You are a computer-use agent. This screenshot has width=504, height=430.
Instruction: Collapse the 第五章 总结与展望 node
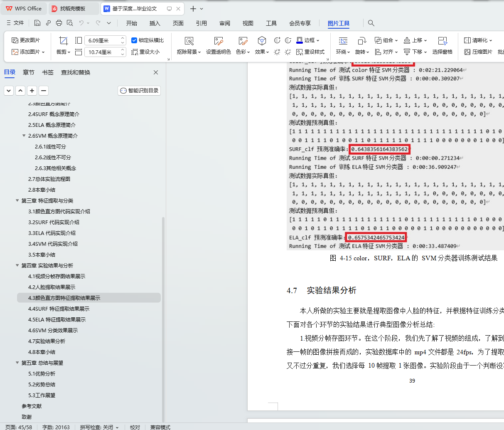click(17, 363)
